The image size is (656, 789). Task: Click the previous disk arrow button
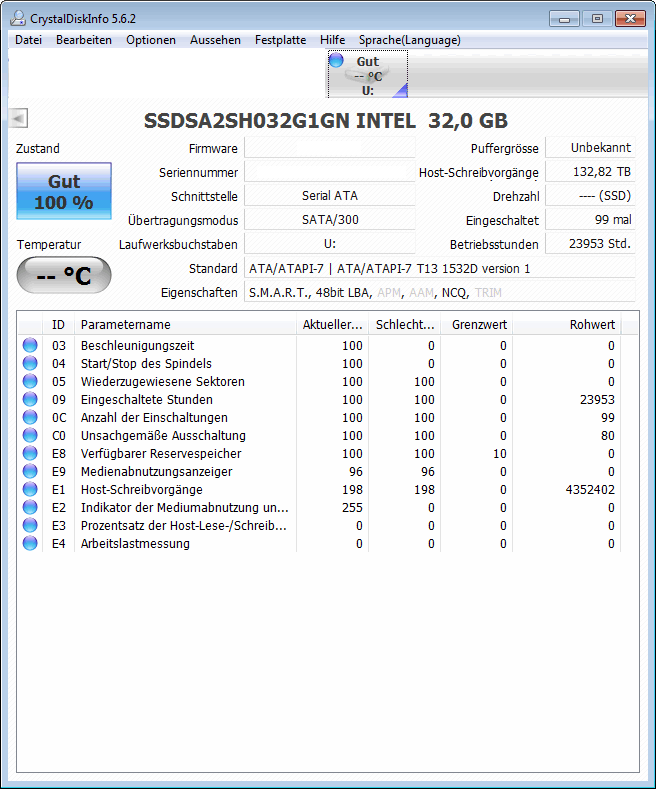18,119
